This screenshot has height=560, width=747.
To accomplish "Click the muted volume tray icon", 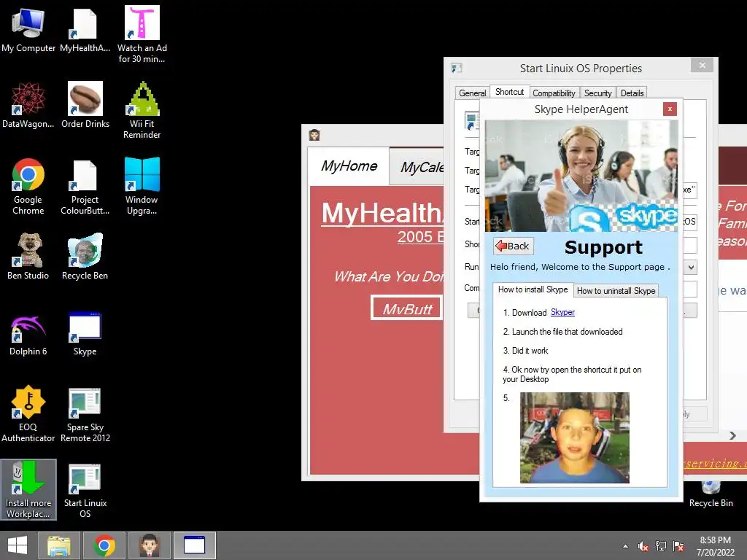I will click(x=643, y=546).
